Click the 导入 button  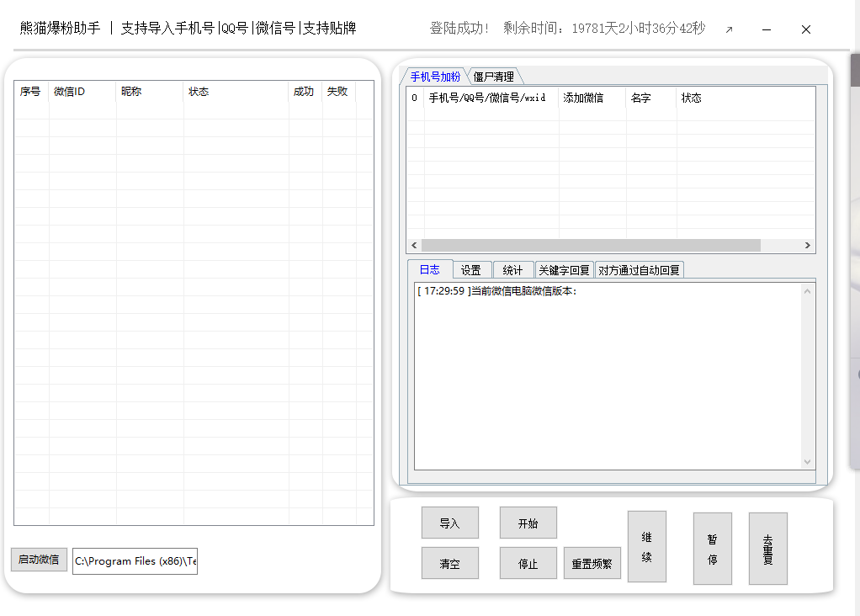[449, 523]
